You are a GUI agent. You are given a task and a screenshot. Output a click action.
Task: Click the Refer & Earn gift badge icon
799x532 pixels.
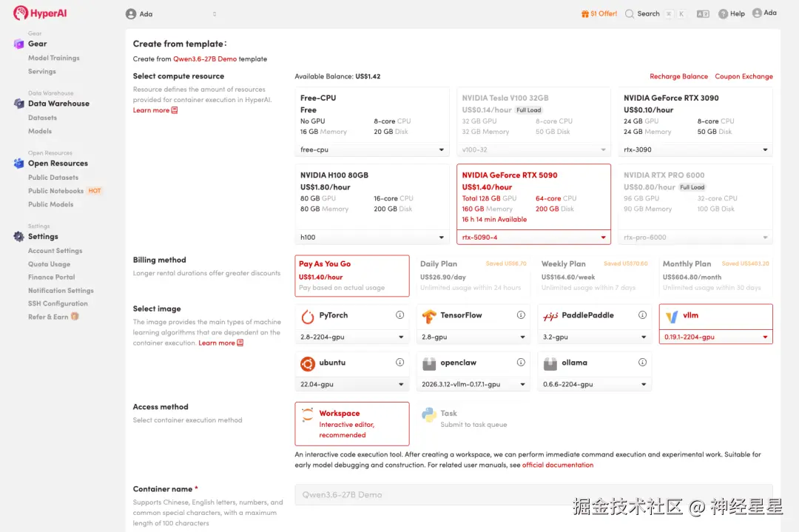75,317
